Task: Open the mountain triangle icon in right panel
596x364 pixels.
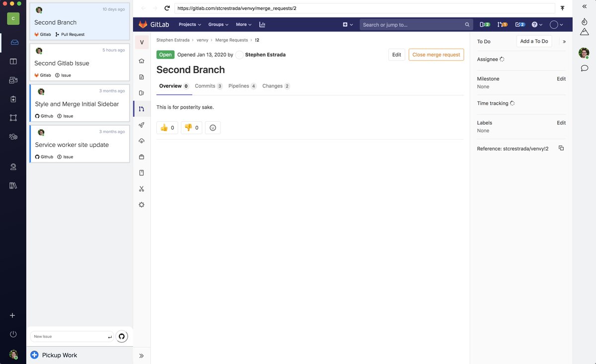Action: [x=585, y=31]
